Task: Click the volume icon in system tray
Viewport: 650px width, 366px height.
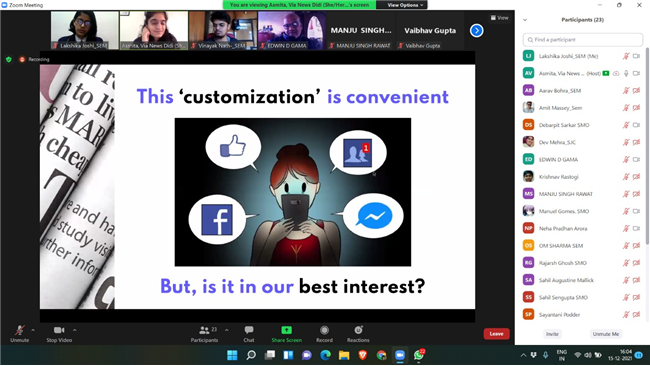Action: (588, 355)
